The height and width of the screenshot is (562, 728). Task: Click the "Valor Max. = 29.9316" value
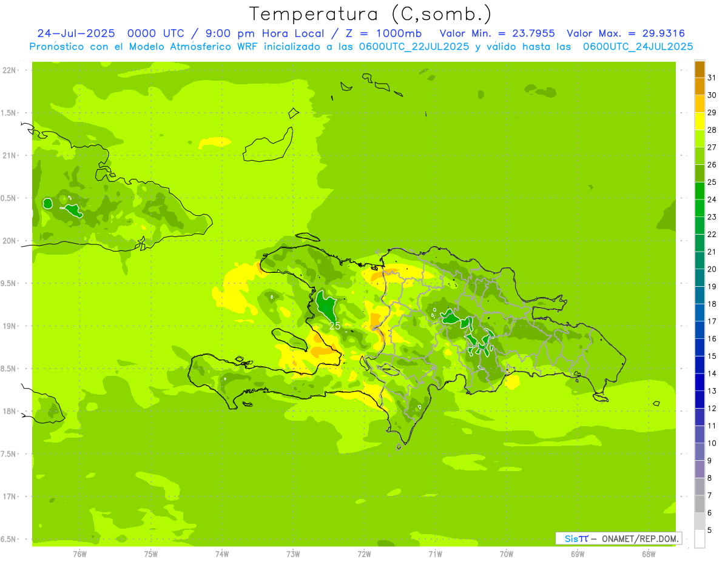click(626, 33)
